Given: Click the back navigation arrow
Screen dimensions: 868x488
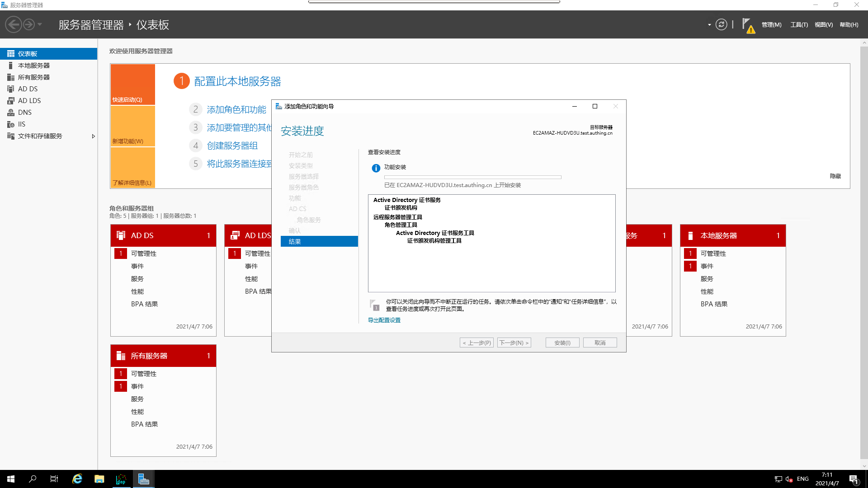Looking at the screenshot, I should pos(14,24).
